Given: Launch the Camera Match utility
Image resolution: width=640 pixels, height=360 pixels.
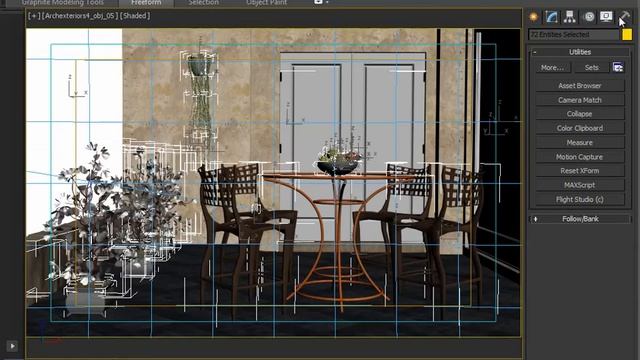Looking at the screenshot, I should 580,100.
